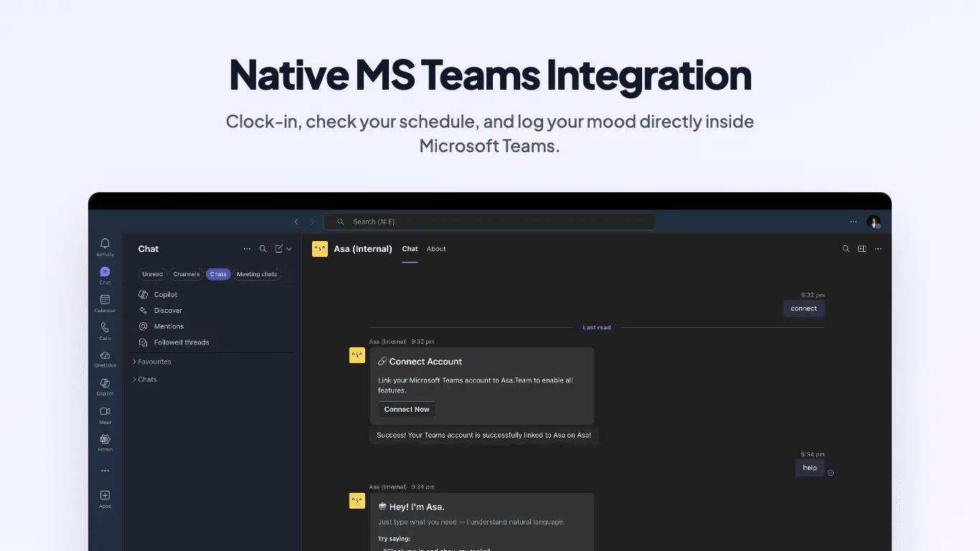Toggle the Chats filter pill

click(x=218, y=274)
